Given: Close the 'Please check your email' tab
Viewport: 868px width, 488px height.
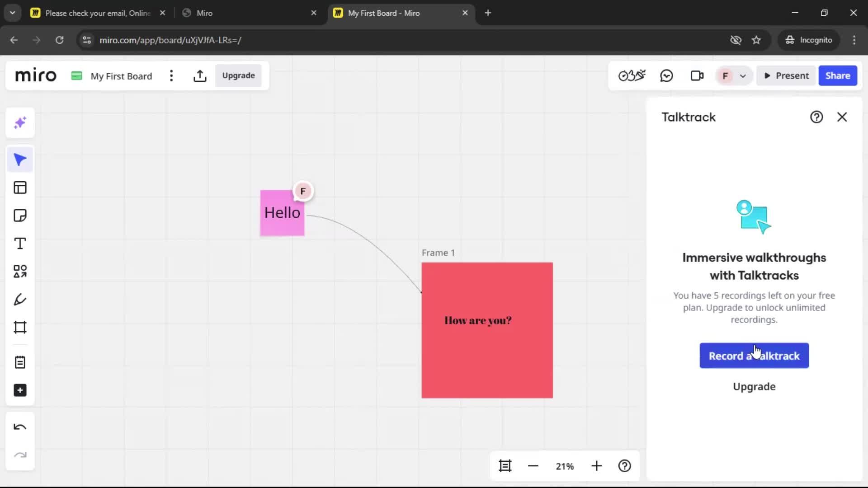Looking at the screenshot, I should [x=162, y=13].
